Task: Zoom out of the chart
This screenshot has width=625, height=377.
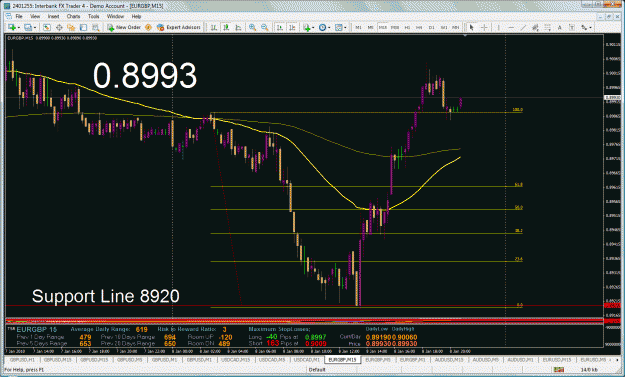Action: click(x=265, y=27)
